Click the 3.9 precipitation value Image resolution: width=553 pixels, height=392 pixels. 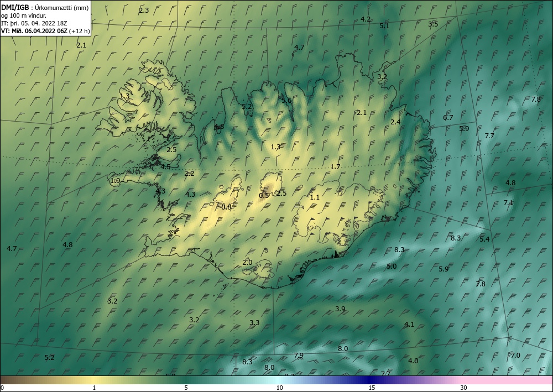[x=340, y=309]
